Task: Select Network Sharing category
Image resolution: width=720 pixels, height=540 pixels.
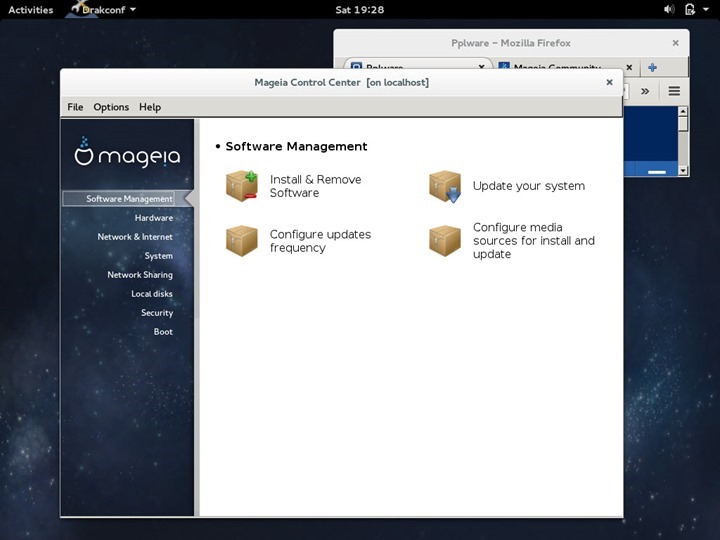Action: (140, 275)
